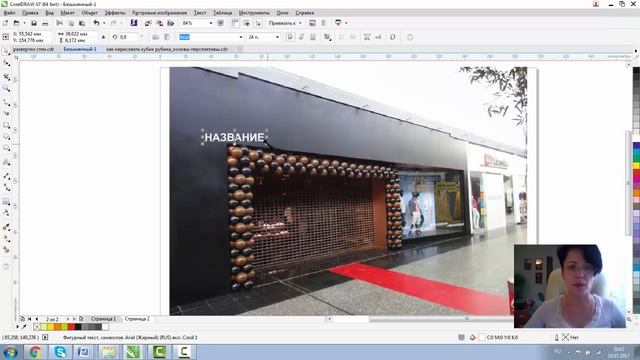The width and height of the screenshot is (640, 360).
Task: Select the НАЗВАНИЕ text on canvas
Action: 234,138
